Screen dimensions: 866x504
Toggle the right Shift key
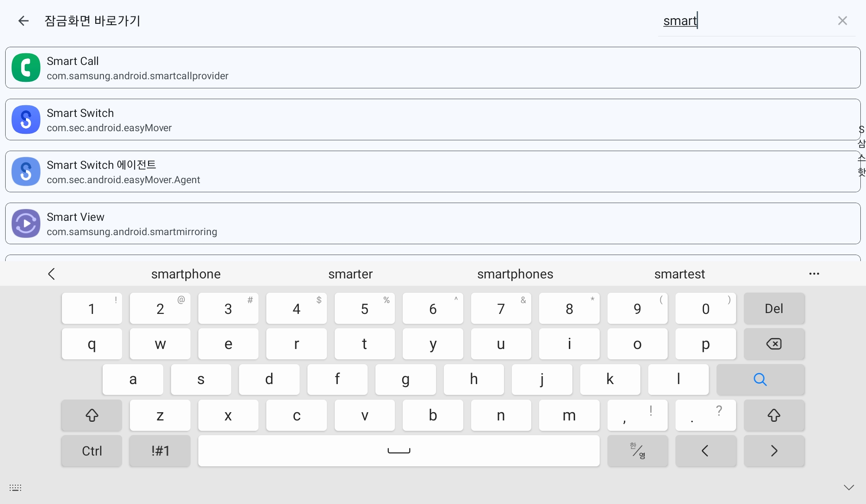[x=774, y=415]
